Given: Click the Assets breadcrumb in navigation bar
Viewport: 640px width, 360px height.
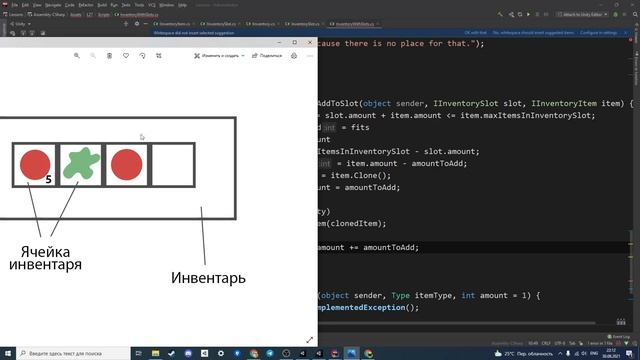Looking at the screenshot, I should tap(76, 14).
